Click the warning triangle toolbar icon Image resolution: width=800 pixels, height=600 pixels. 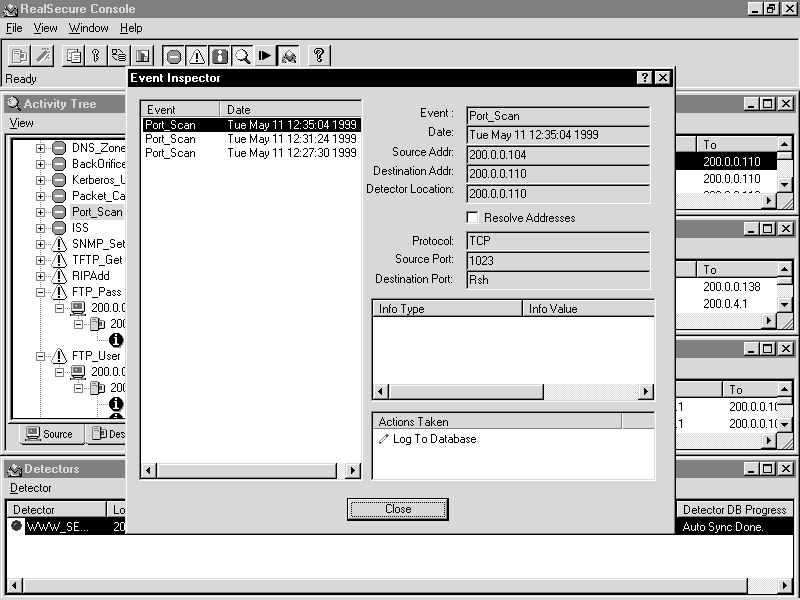point(197,56)
